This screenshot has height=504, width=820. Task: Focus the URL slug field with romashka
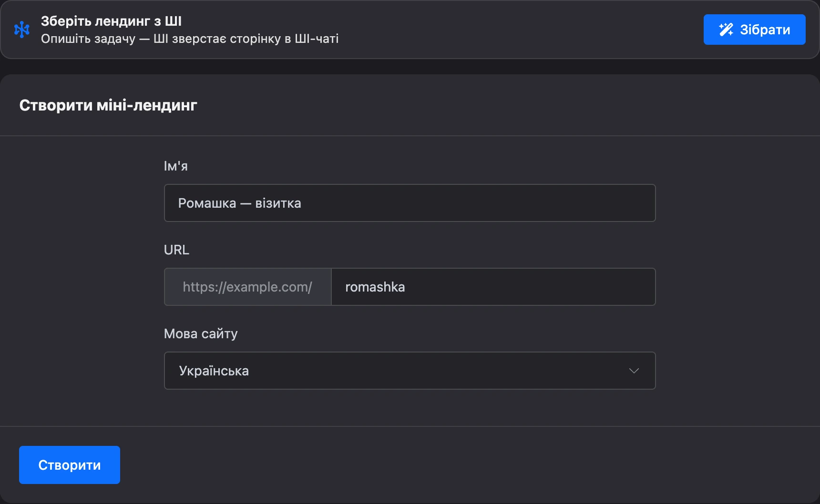pyautogui.click(x=493, y=287)
